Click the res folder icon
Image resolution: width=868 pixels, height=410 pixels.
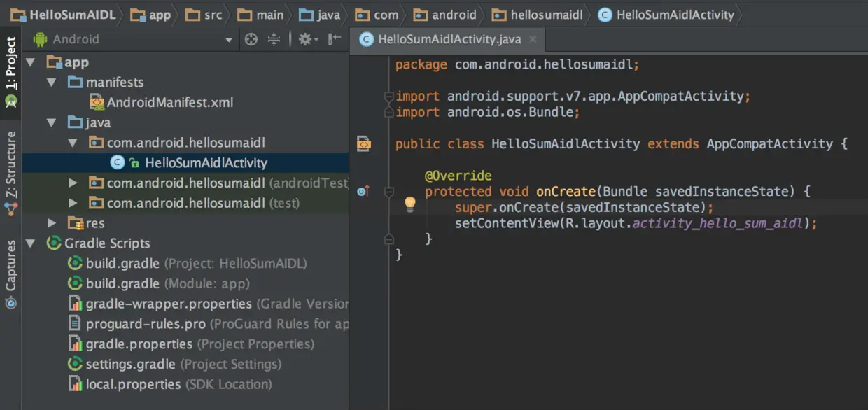click(76, 223)
